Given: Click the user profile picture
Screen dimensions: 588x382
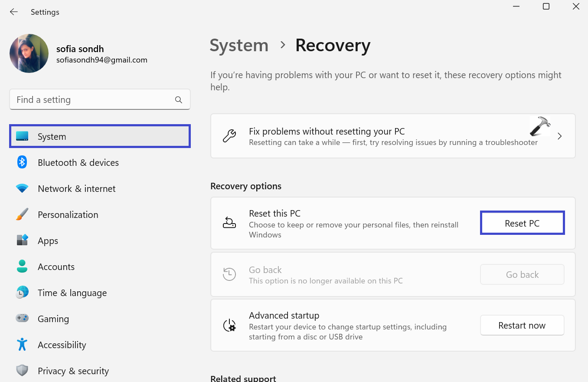Looking at the screenshot, I should (29, 53).
